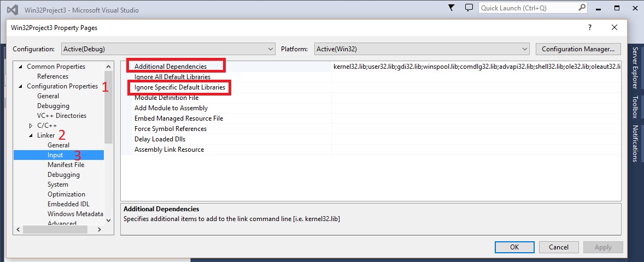This screenshot has height=262, width=644.
Task: Open the Configuration dropdown
Action: tap(168, 49)
